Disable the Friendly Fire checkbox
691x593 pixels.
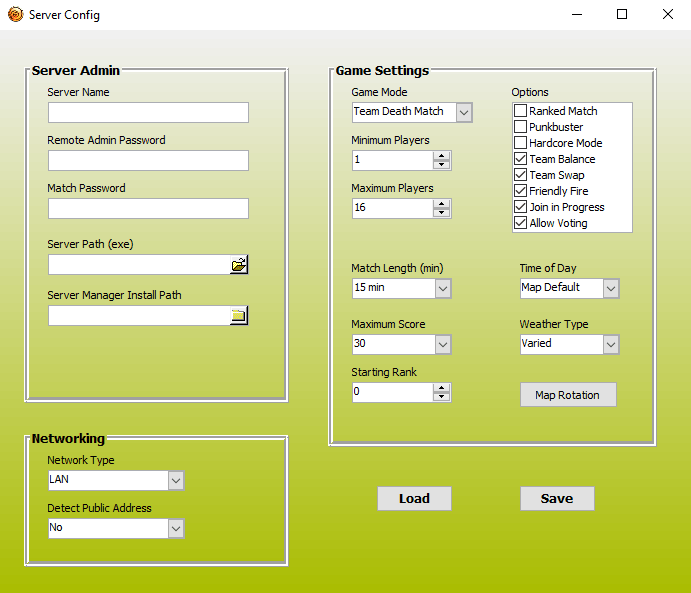(x=521, y=191)
